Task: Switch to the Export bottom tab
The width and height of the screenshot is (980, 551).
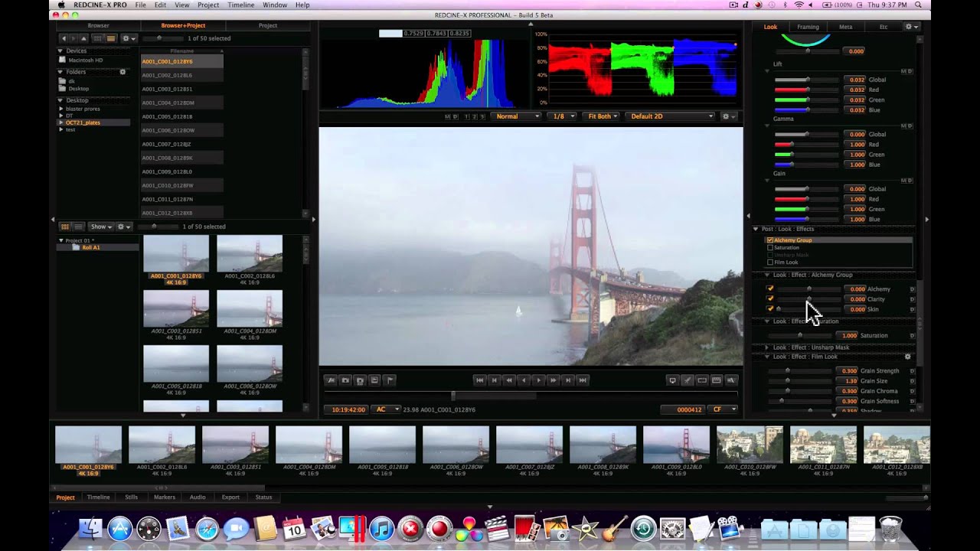Action: click(230, 497)
